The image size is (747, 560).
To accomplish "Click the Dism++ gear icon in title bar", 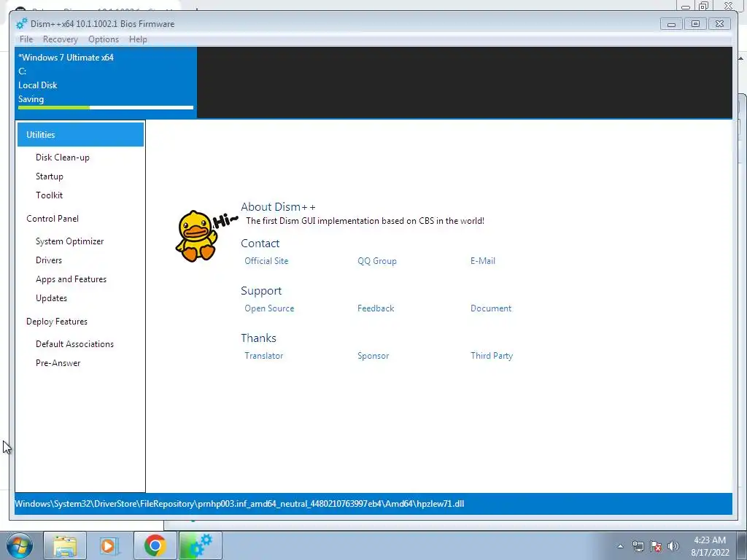I will click(x=21, y=24).
